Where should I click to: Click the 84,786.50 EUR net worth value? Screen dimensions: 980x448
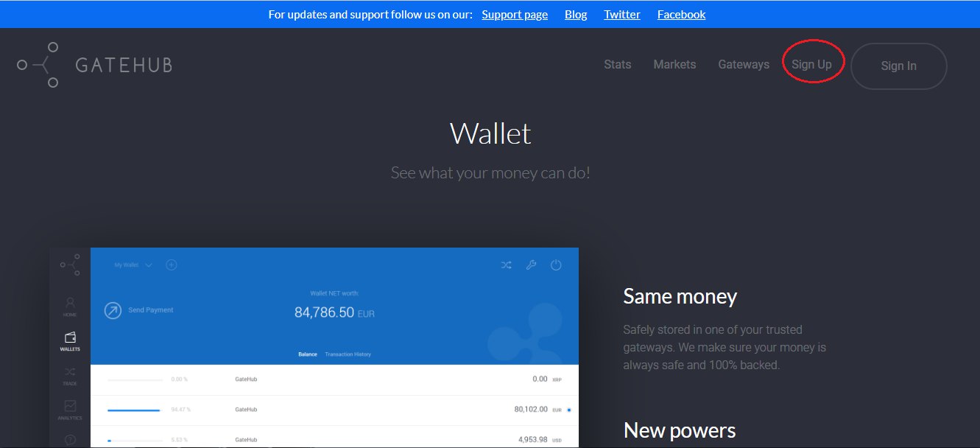click(x=334, y=312)
